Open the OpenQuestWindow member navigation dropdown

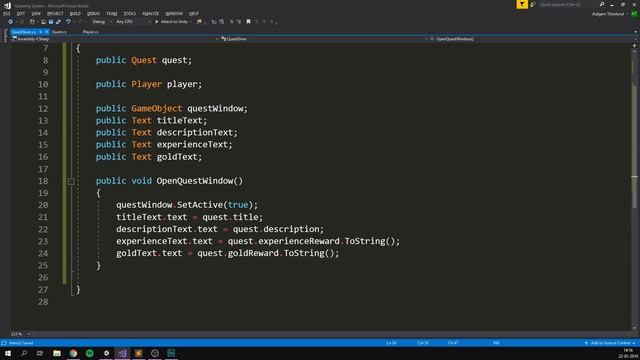(533, 39)
